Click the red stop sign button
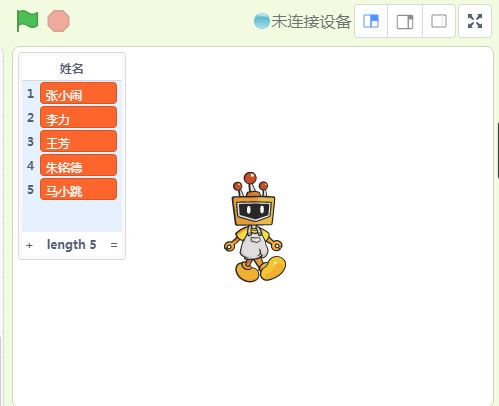 pyautogui.click(x=59, y=21)
